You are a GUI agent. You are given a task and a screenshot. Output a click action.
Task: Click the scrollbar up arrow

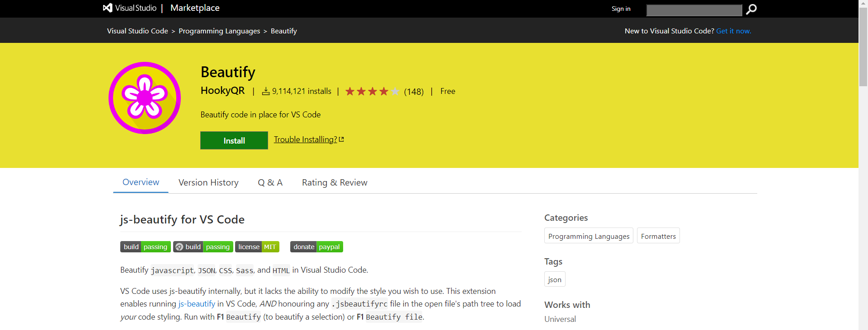coord(863,4)
